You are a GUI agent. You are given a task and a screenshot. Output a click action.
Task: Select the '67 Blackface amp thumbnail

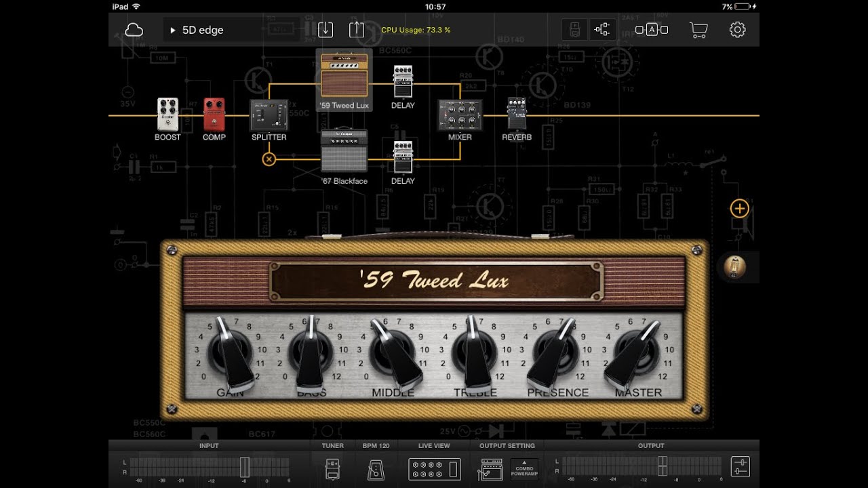pyautogui.click(x=344, y=150)
